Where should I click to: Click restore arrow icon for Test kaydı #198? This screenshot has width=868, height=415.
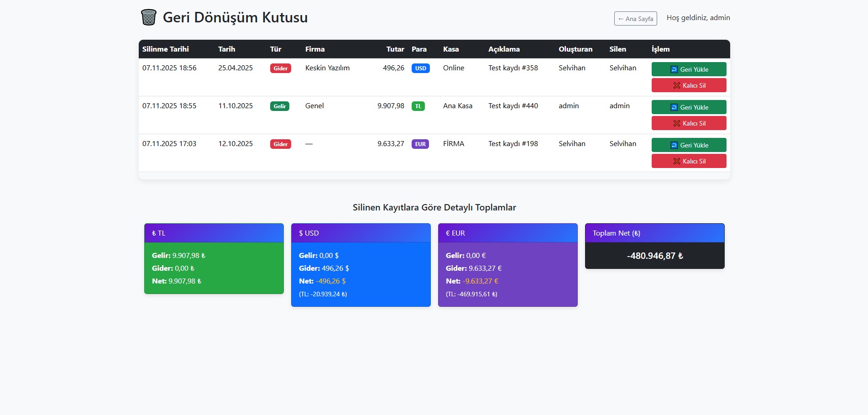click(674, 145)
